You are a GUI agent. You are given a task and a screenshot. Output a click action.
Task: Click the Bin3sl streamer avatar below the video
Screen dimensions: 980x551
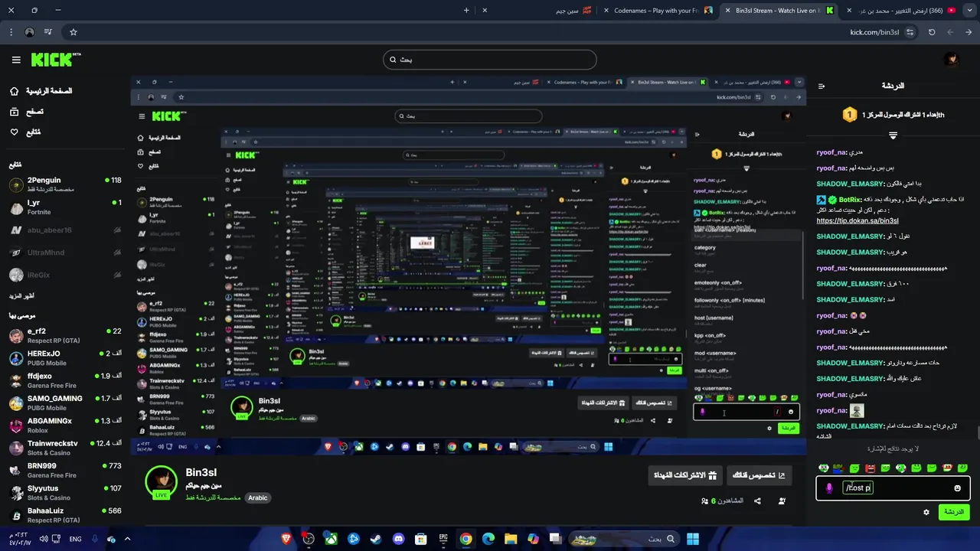coord(162,481)
